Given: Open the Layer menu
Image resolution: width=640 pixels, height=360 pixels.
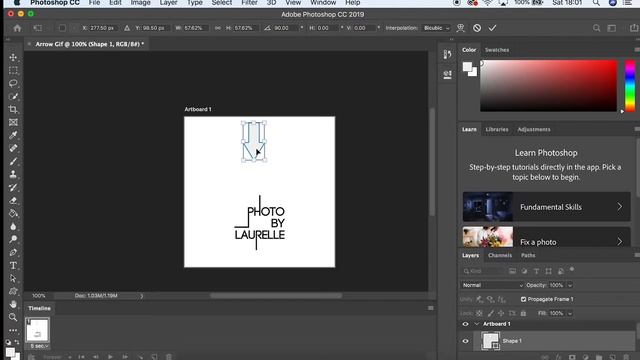Looking at the screenshot, I should 168,3.
